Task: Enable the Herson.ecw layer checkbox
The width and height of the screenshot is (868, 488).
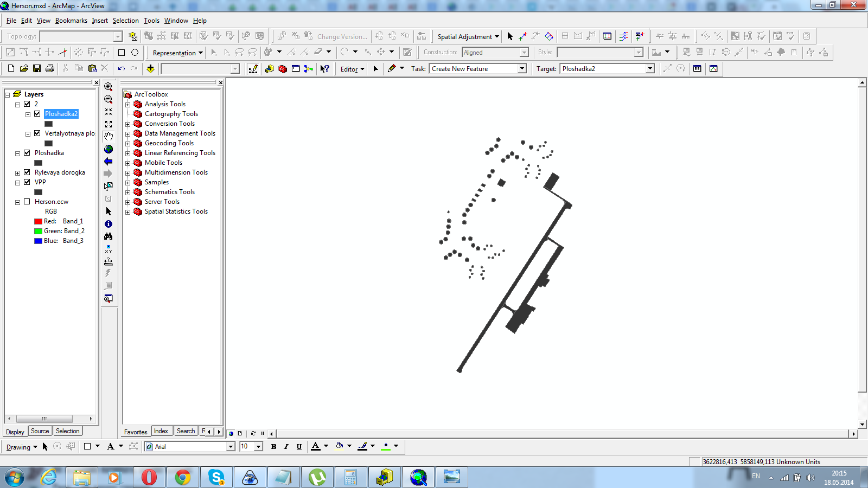Action: (x=27, y=202)
